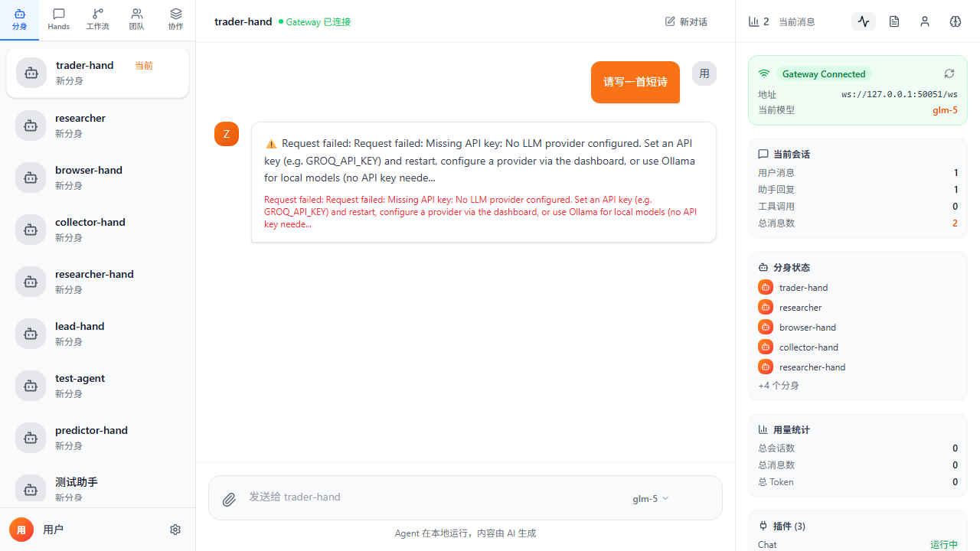Click the brain icon in the top right
980x551 pixels.
955,21
